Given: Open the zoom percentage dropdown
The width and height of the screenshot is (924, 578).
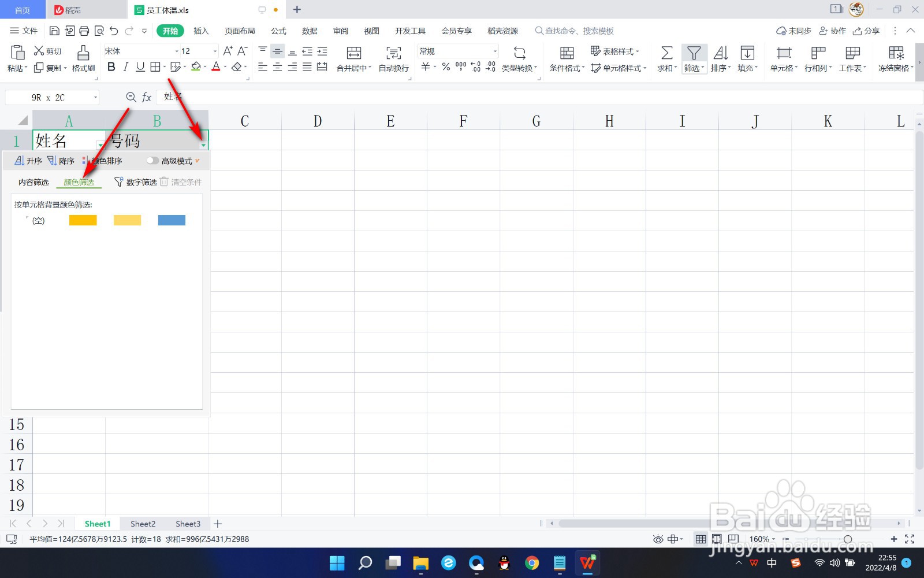Looking at the screenshot, I should [773, 539].
